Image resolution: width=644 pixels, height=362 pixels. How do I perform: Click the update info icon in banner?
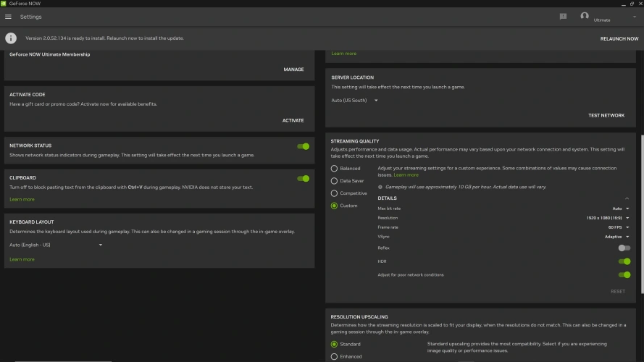[x=11, y=38]
